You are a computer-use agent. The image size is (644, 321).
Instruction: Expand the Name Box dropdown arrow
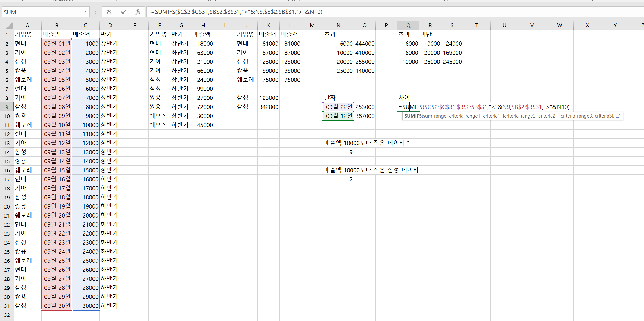86,12
